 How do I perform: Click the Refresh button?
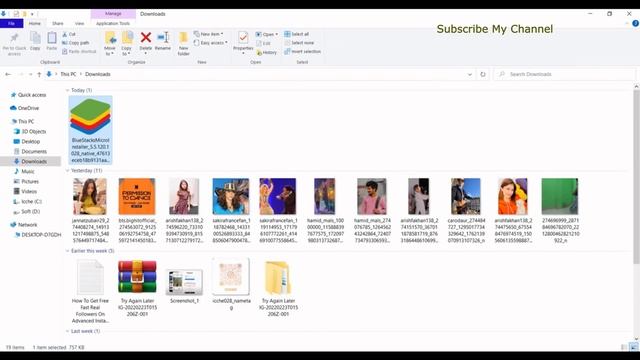tap(483, 74)
